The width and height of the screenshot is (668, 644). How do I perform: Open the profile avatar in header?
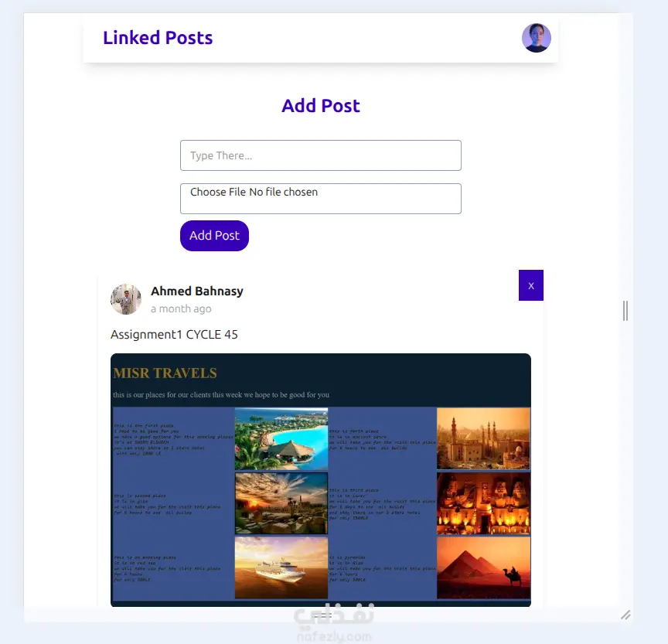[536, 38]
